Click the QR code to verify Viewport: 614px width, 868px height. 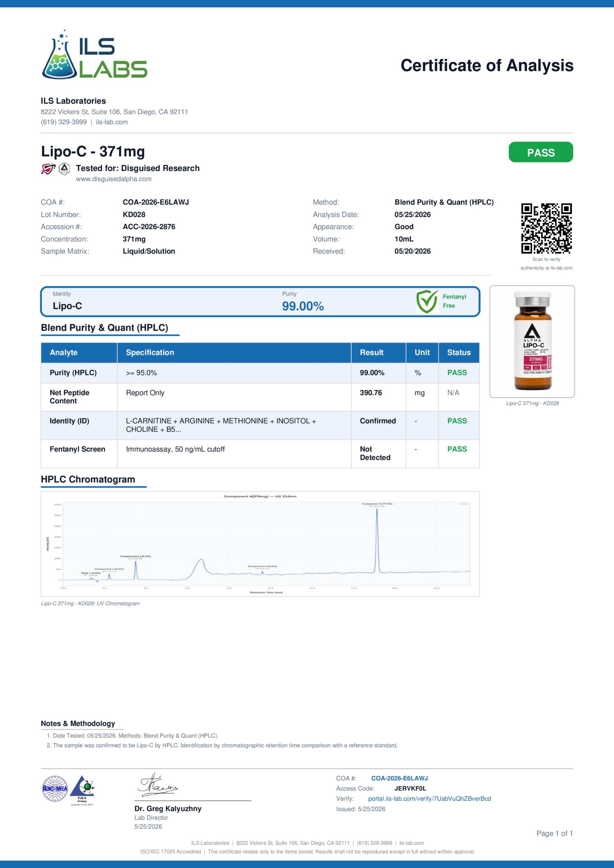(546, 228)
